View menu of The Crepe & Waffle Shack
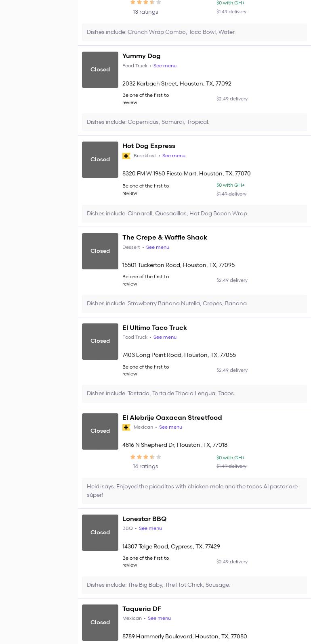Image resolution: width=311 pixels, height=644 pixels. [x=158, y=247]
